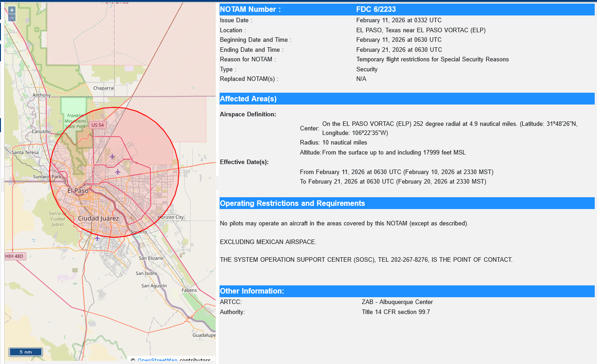Image resolution: width=597 pixels, height=364 pixels.
Task: Click the Canutillo map label
Action: click(41, 132)
